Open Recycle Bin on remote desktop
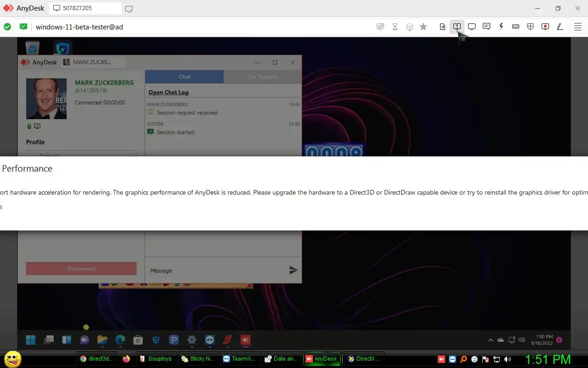The width and height of the screenshot is (588, 368). click(x=32, y=48)
